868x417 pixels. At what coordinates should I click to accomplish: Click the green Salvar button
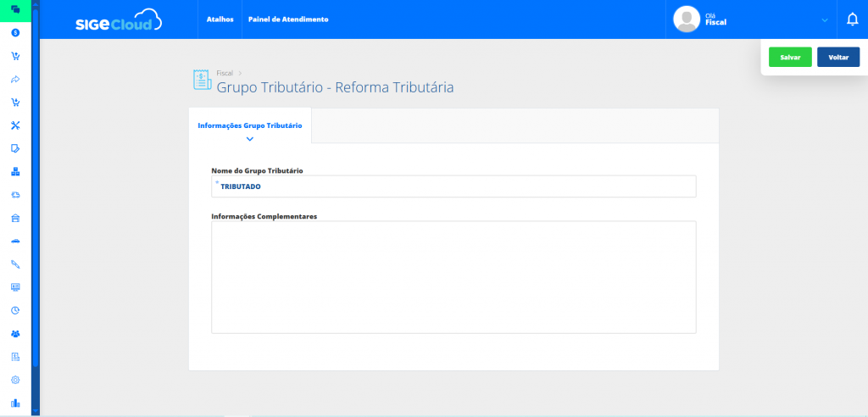[x=790, y=57]
